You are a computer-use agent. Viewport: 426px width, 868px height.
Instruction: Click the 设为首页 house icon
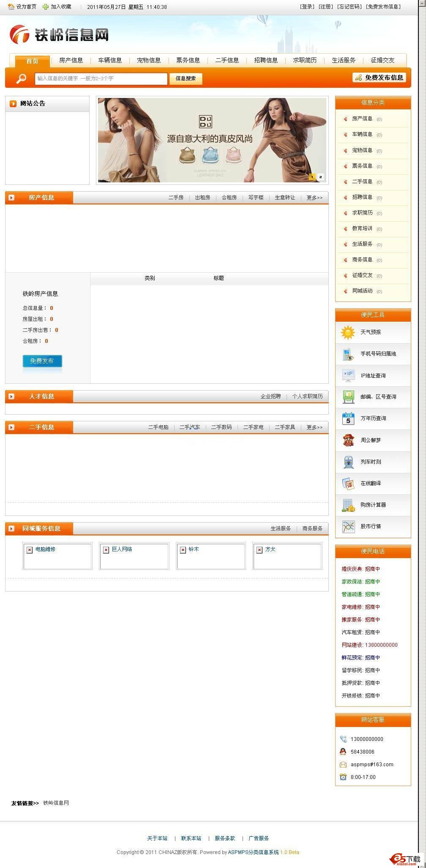tap(11, 7)
